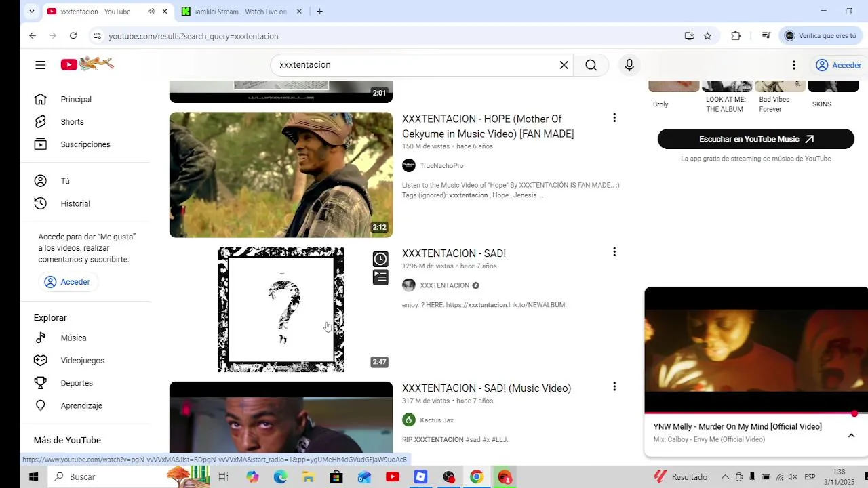868x488 pixels.
Task: Open Windows Start menu
Action: (x=33, y=477)
